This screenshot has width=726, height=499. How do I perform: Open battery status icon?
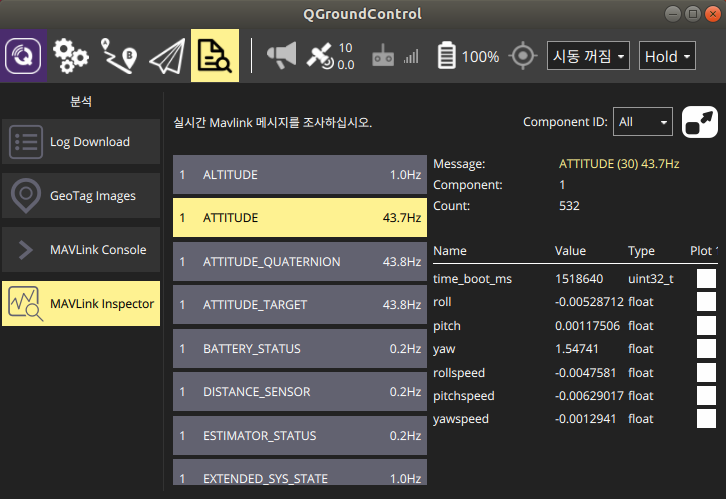(446, 56)
